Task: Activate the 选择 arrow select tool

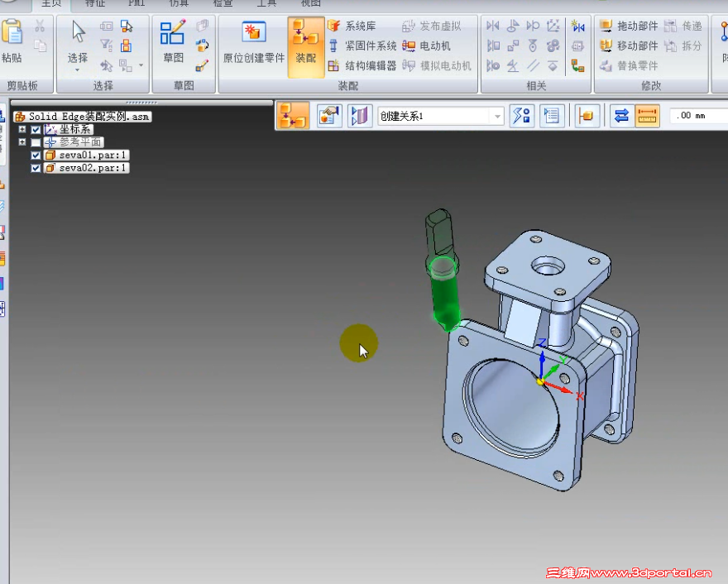Action: [x=78, y=32]
